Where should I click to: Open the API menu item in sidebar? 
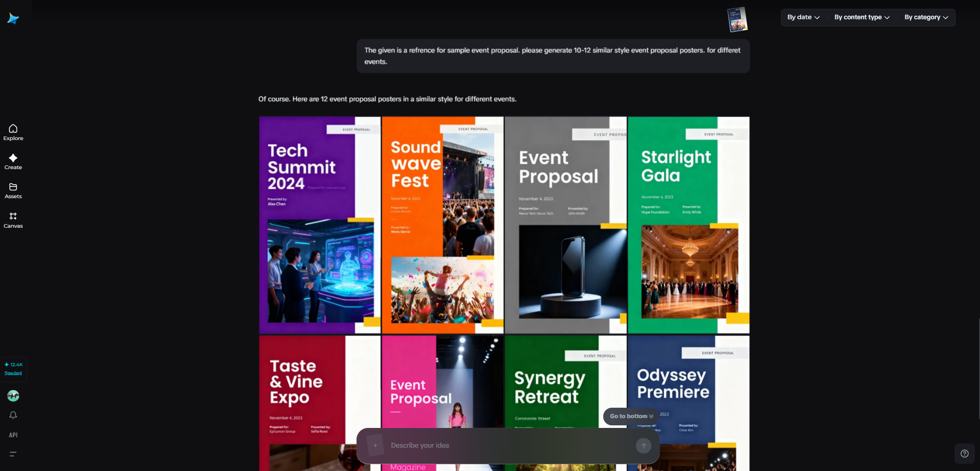13,435
